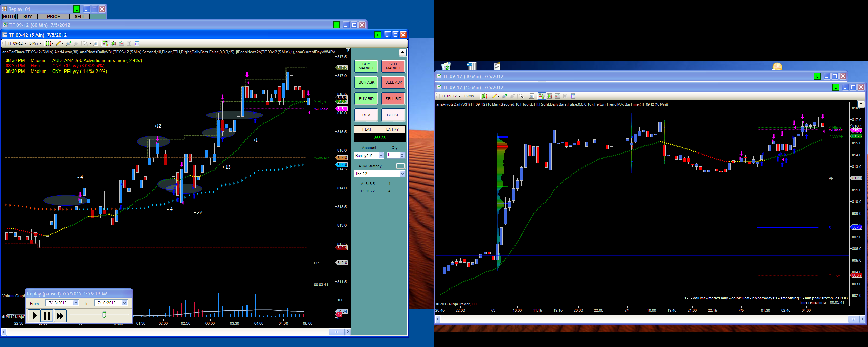Open chart style candlestick icon in 15 Min chart
This screenshot has width=868, height=347.
(x=485, y=96)
